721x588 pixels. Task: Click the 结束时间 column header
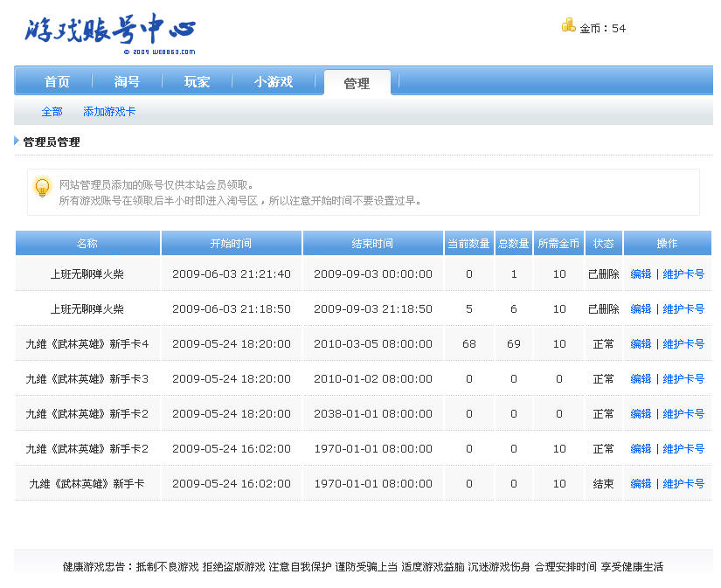[372, 243]
